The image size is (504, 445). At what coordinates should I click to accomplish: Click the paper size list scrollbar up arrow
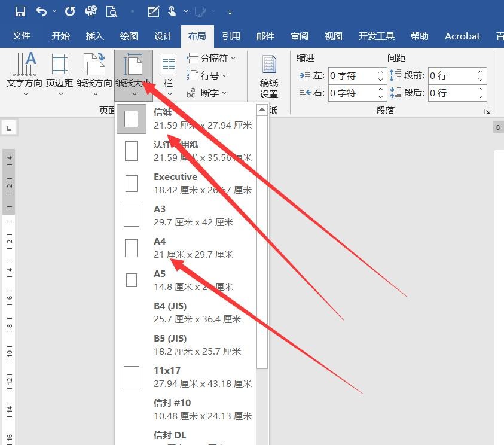262,109
